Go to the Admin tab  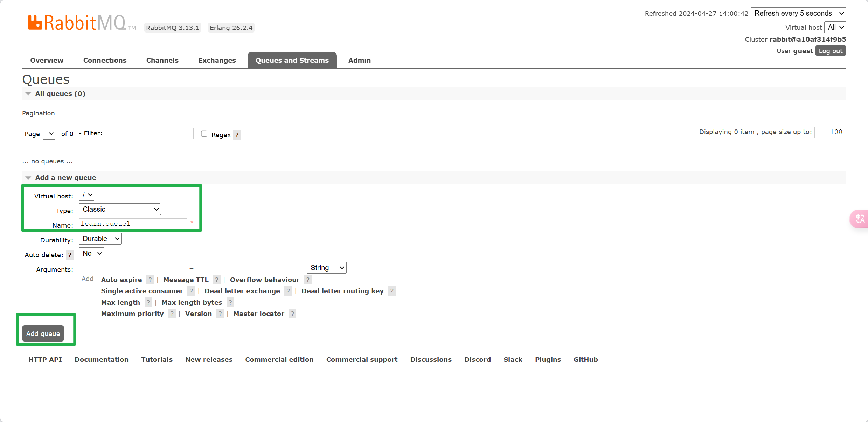click(359, 60)
